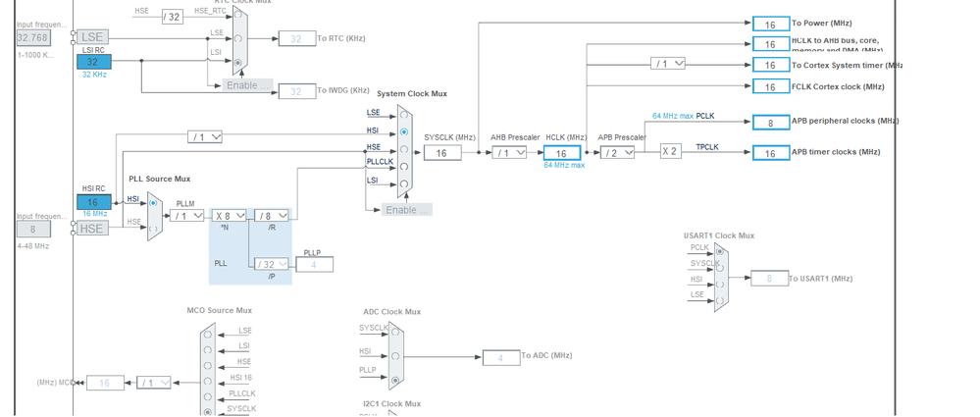The width and height of the screenshot is (980, 417).
Task: Click the LSE input frequency field
Action: pos(32,37)
